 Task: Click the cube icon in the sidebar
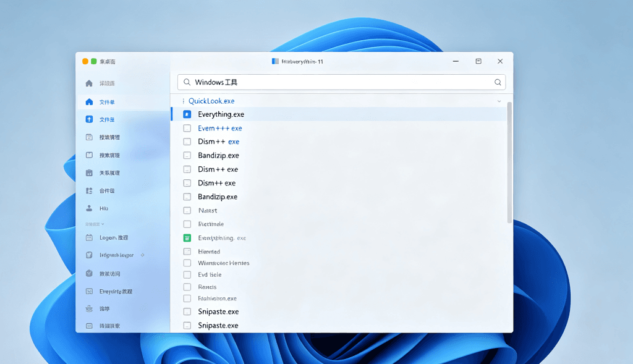pyautogui.click(x=89, y=273)
